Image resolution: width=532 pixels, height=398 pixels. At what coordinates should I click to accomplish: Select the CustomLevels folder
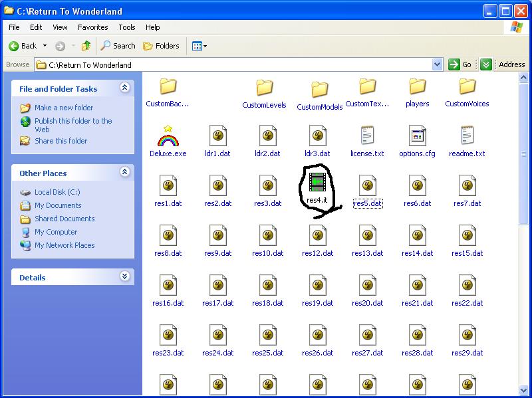264,88
